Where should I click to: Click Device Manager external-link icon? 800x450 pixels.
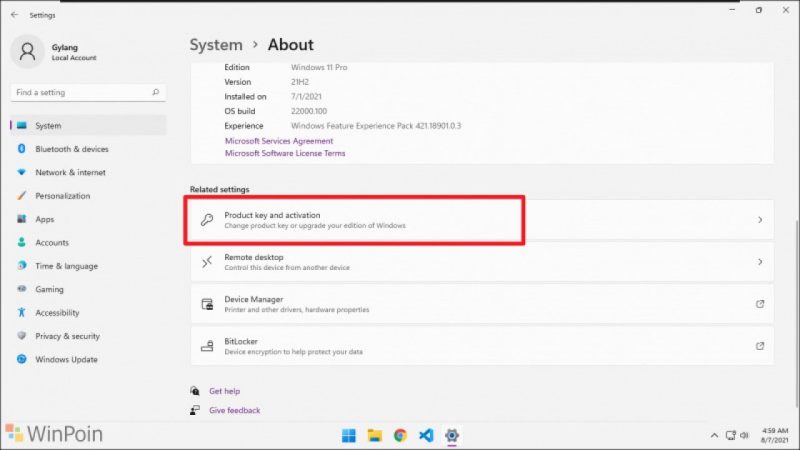click(x=760, y=304)
